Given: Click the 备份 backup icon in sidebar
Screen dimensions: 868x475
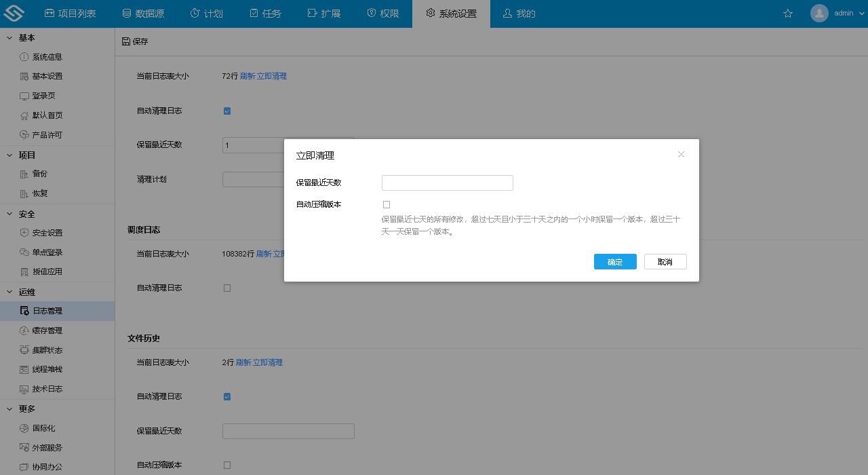Looking at the screenshot, I should point(24,174).
